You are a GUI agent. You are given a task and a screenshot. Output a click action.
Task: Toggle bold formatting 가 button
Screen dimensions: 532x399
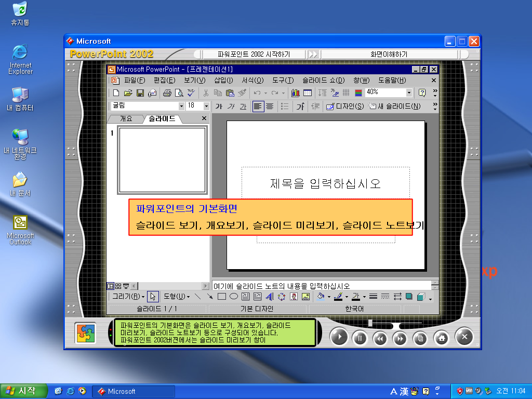click(x=219, y=107)
